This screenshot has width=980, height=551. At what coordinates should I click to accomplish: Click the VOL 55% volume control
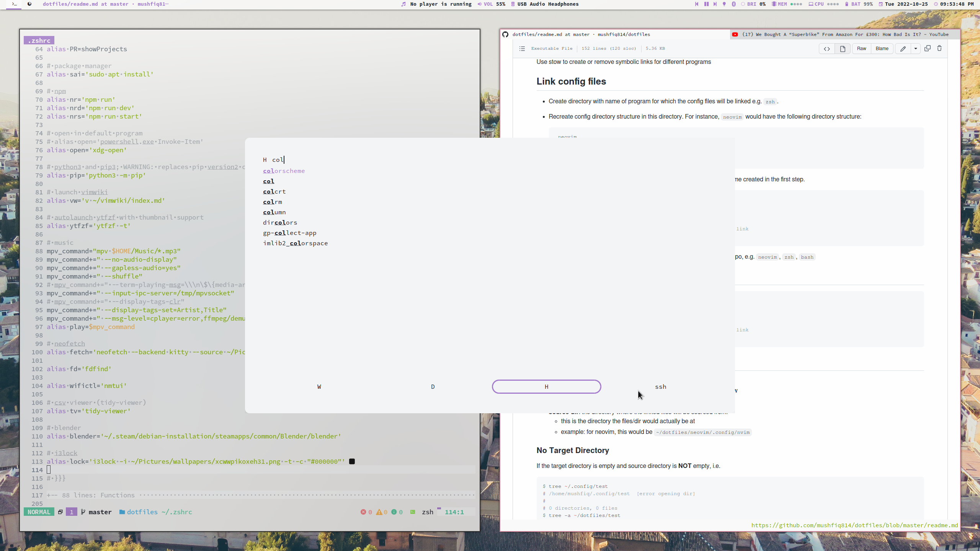492,4
